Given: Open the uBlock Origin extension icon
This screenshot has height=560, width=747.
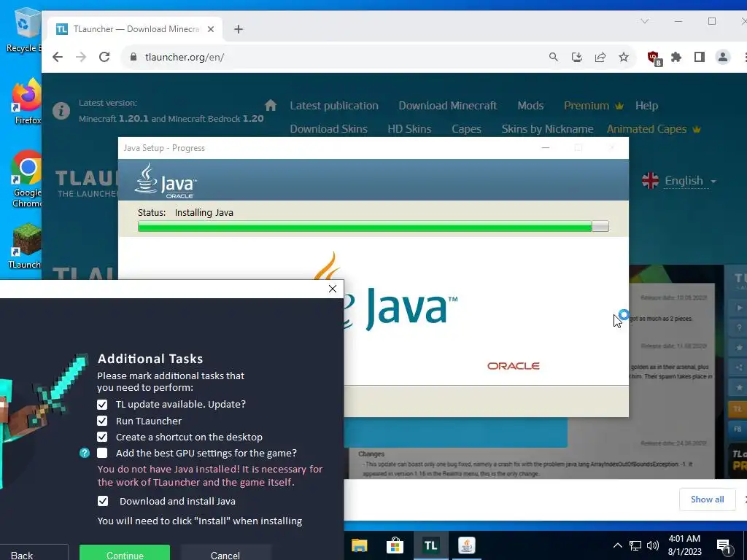Looking at the screenshot, I should 654,58.
